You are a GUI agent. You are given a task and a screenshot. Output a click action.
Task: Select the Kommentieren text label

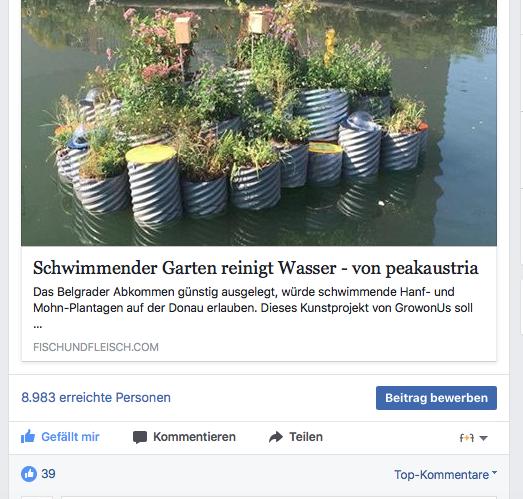(x=194, y=437)
